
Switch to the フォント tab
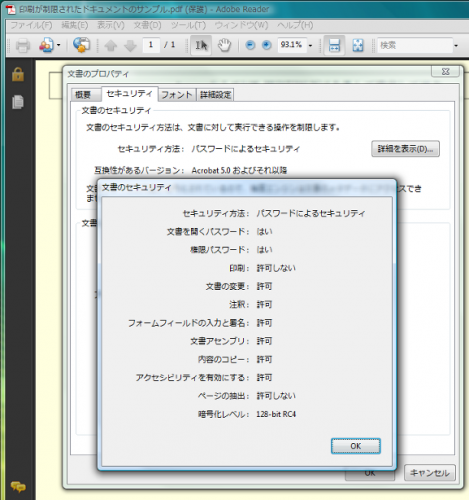coord(177,95)
